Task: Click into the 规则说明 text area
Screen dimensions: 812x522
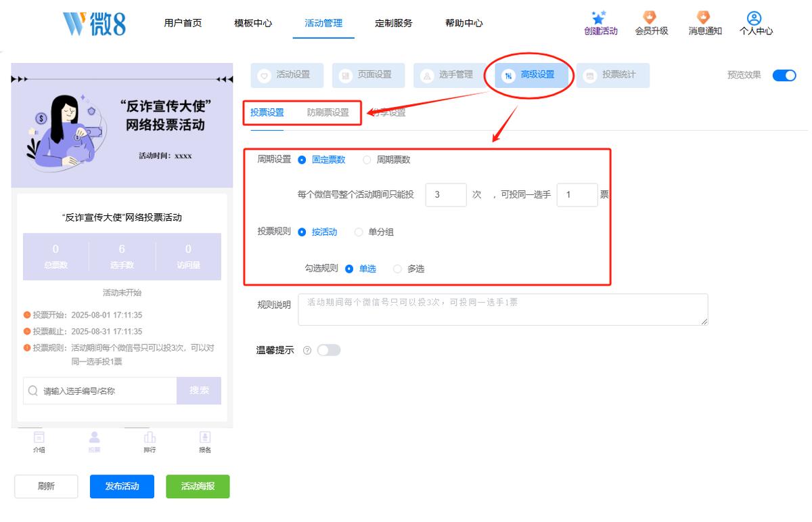Action: (503, 309)
